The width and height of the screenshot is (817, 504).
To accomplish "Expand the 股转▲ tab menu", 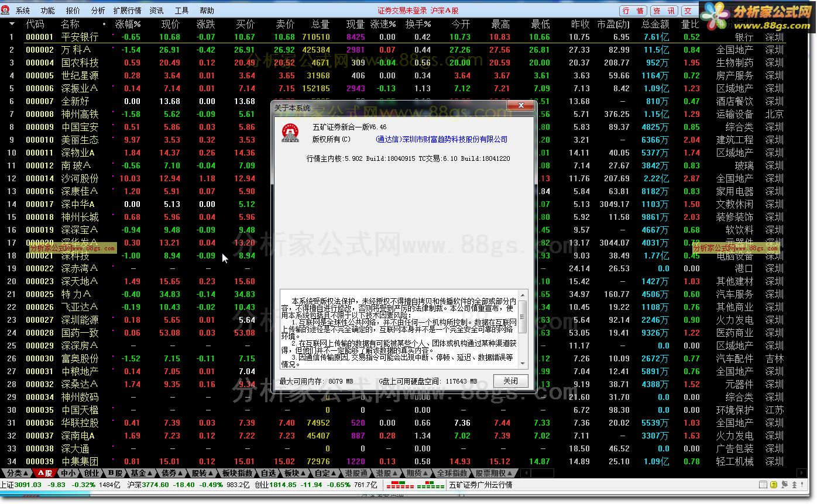I will (202, 473).
